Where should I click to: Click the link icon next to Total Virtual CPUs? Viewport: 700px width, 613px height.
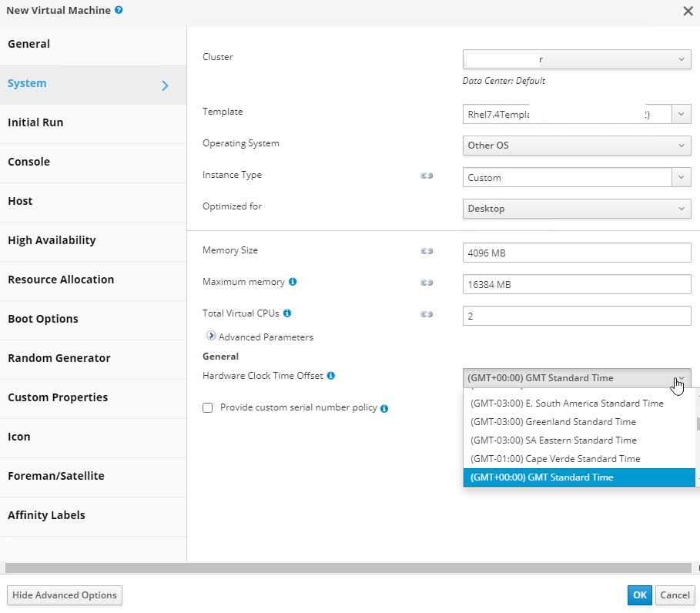427,314
